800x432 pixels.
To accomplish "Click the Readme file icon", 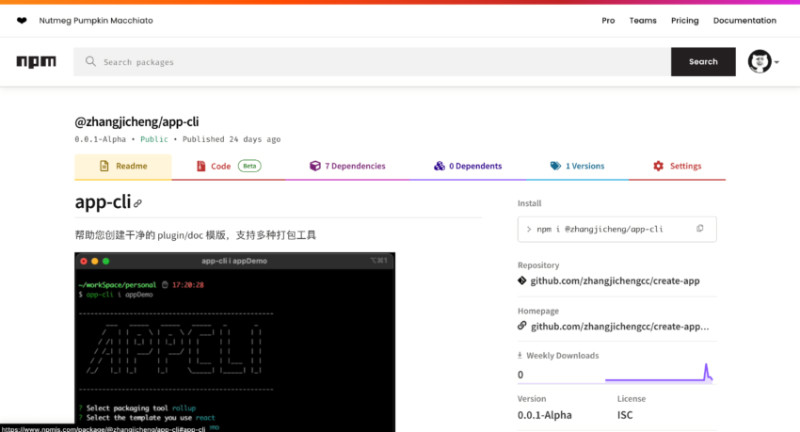I will pyautogui.click(x=104, y=166).
